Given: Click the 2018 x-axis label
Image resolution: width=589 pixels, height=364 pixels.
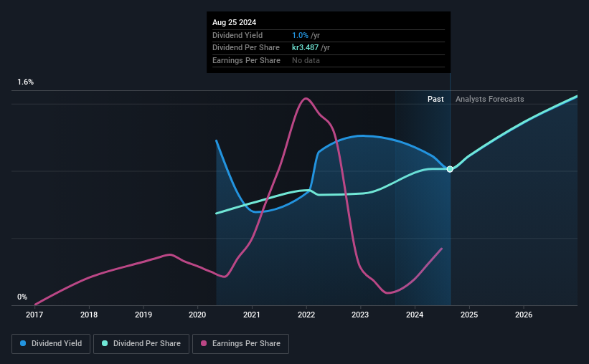Looking at the screenshot, I should click(89, 315).
